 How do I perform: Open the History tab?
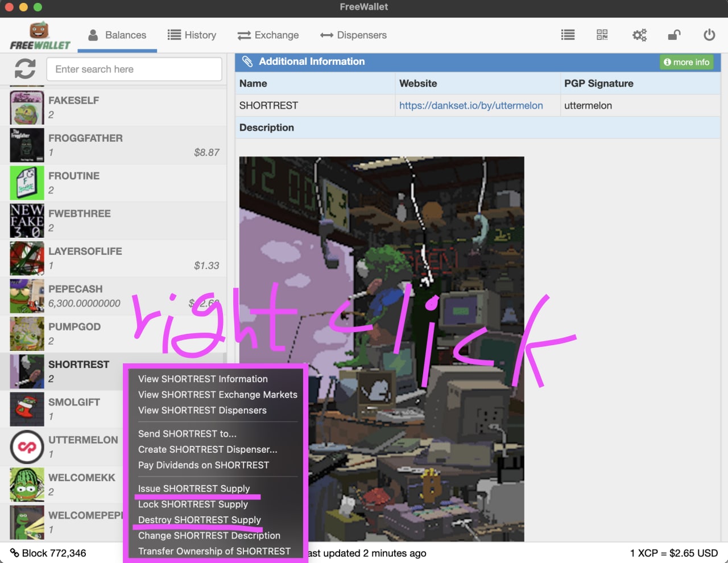(192, 35)
